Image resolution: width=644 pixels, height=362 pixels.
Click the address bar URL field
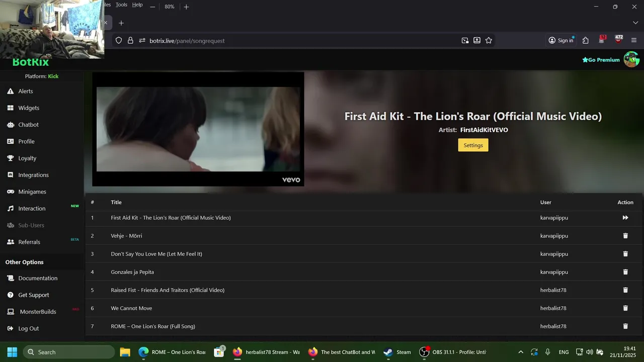[x=302, y=41]
